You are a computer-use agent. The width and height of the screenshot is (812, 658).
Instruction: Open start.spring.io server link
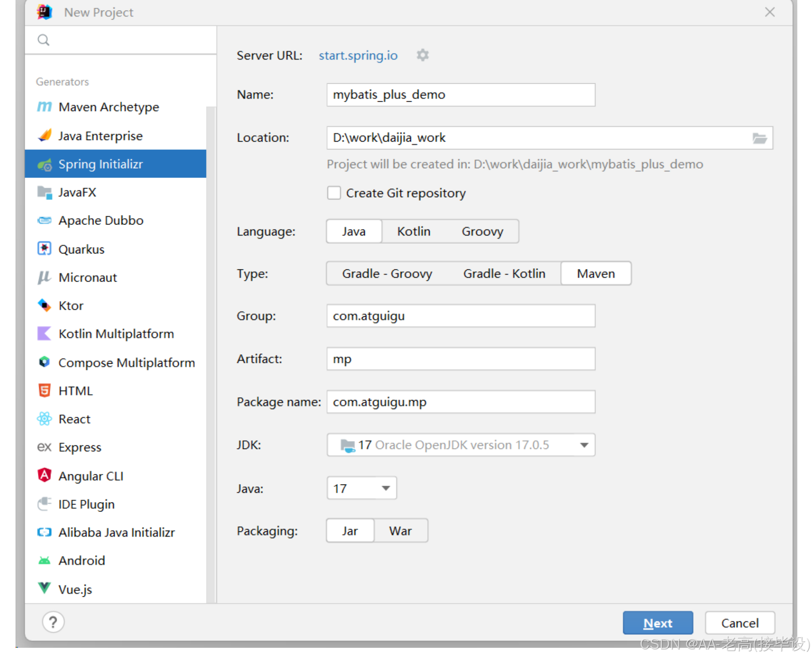pos(358,55)
